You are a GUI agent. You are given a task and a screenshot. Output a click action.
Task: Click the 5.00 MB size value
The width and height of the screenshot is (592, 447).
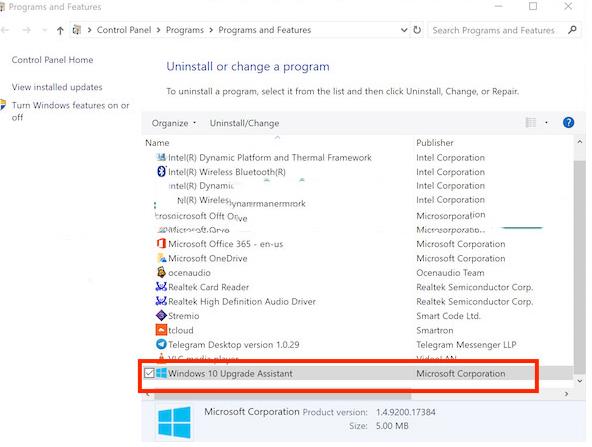[392, 426]
